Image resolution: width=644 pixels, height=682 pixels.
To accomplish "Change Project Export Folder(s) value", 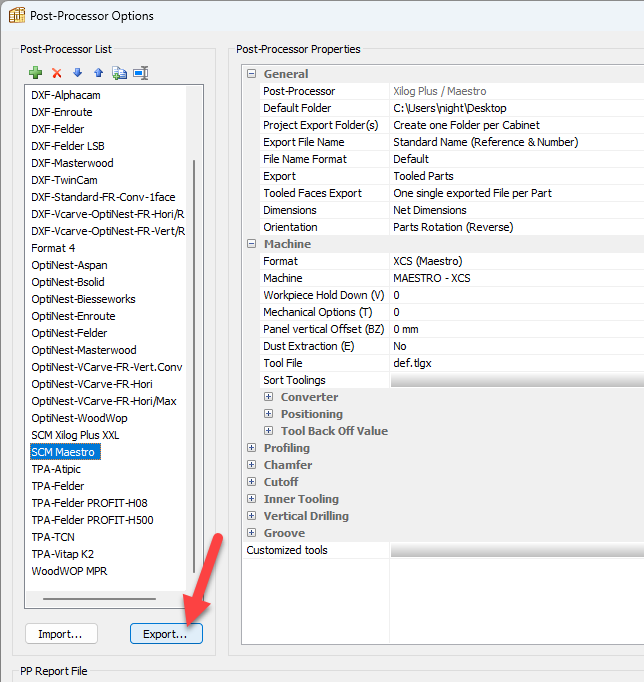I will [517, 125].
